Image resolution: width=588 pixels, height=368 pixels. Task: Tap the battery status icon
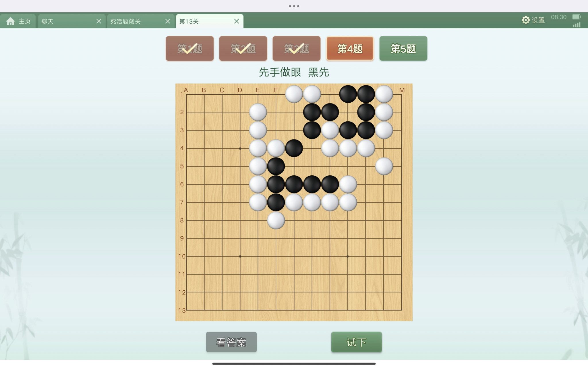[x=577, y=17]
